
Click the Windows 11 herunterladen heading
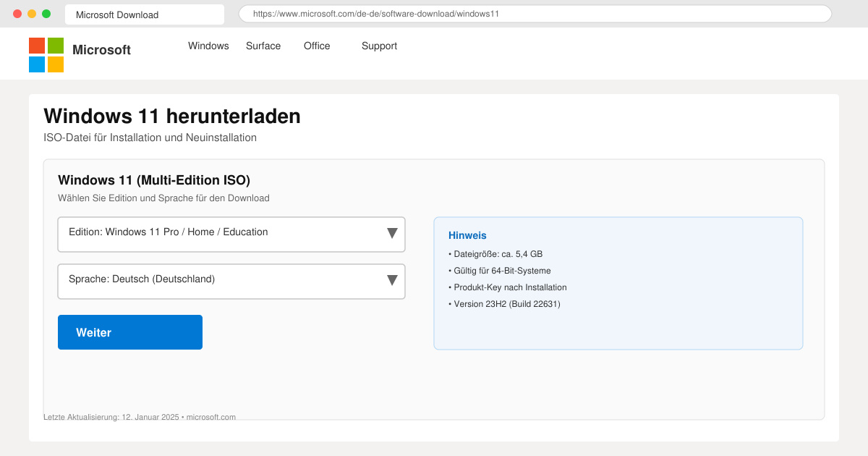pyautogui.click(x=172, y=116)
